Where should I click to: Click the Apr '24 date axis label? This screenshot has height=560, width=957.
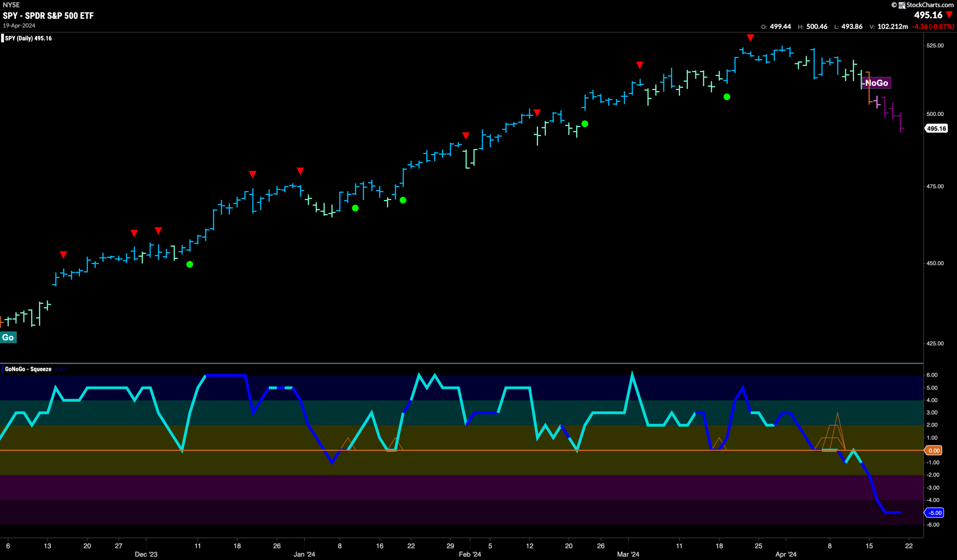[x=786, y=554]
